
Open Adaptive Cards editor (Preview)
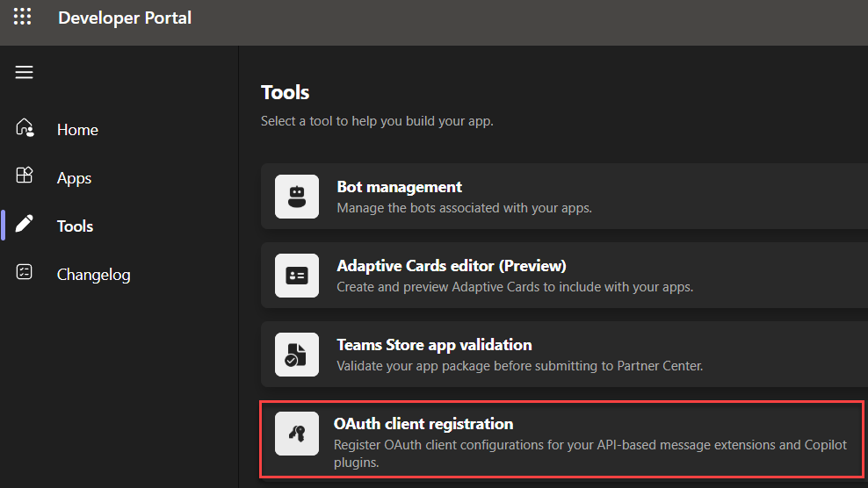[x=564, y=275]
